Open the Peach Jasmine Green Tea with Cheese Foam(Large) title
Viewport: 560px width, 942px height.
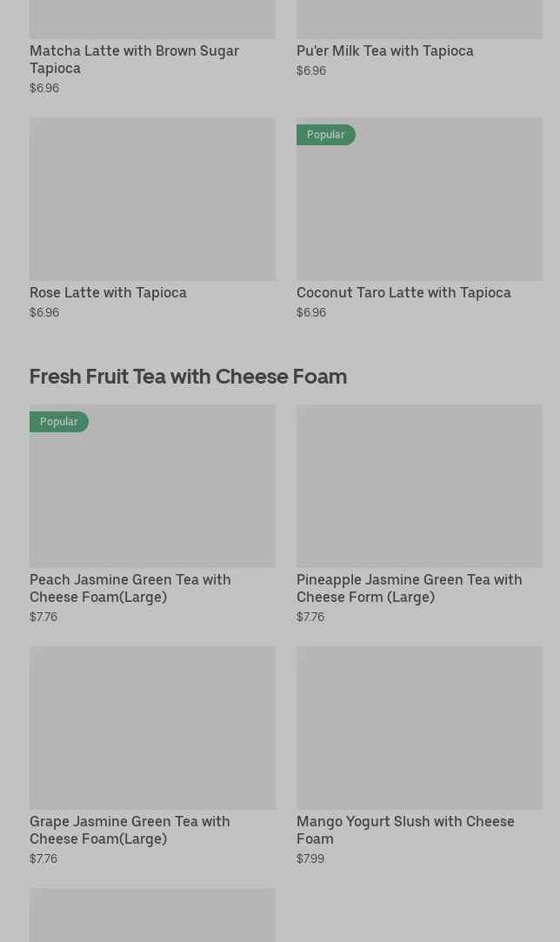click(x=130, y=588)
